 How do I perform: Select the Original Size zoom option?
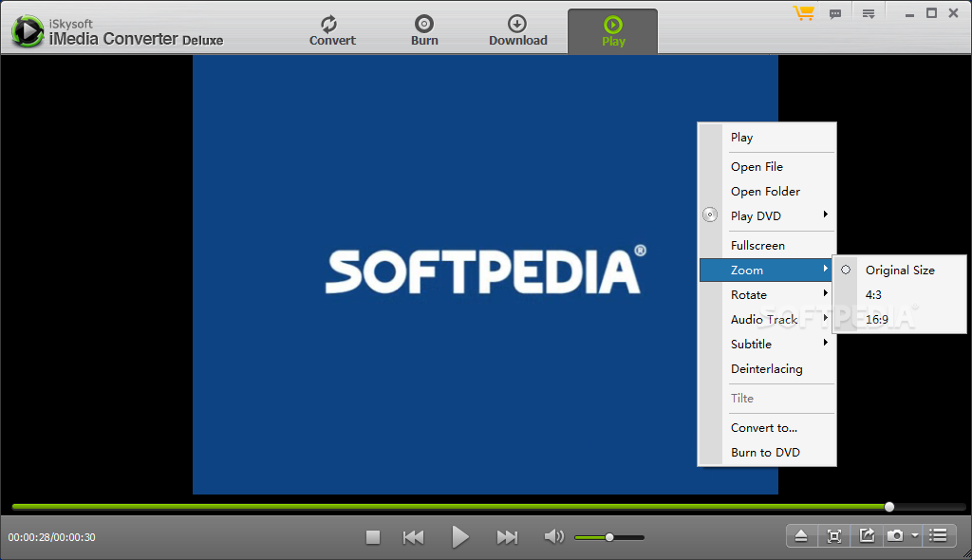900,271
